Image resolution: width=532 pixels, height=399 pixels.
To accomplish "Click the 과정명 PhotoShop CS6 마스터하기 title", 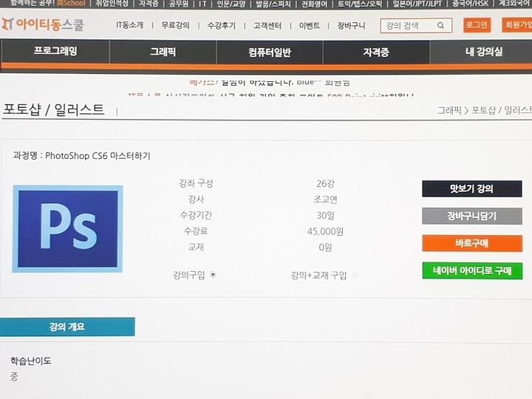I will pyautogui.click(x=81, y=156).
